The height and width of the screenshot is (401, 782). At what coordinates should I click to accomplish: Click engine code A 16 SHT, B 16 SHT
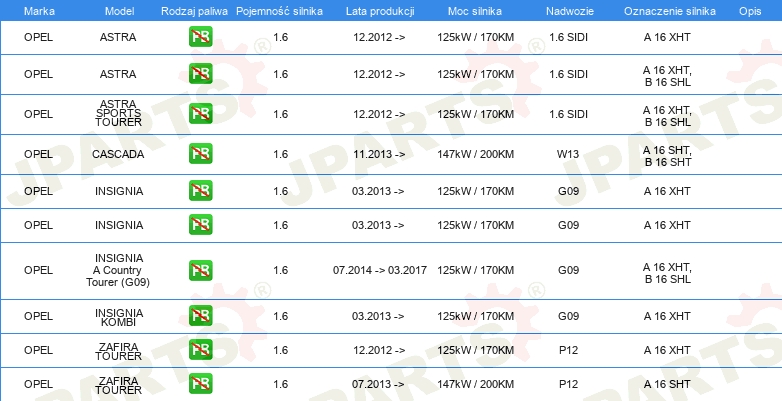pos(667,156)
